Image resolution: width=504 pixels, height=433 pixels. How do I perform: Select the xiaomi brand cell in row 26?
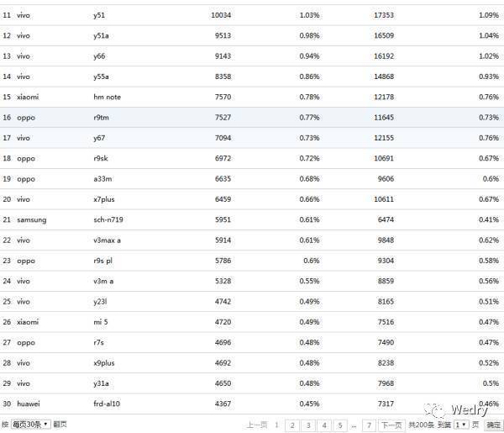coord(28,322)
